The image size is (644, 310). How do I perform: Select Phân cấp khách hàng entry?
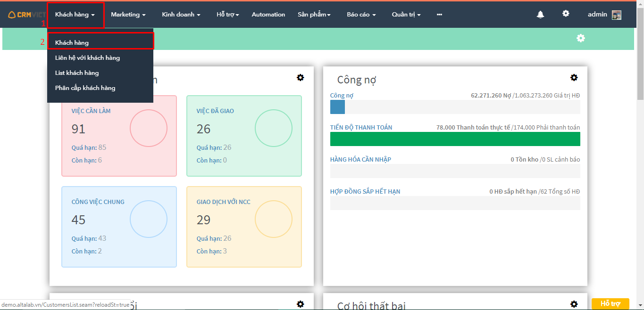[100, 88]
